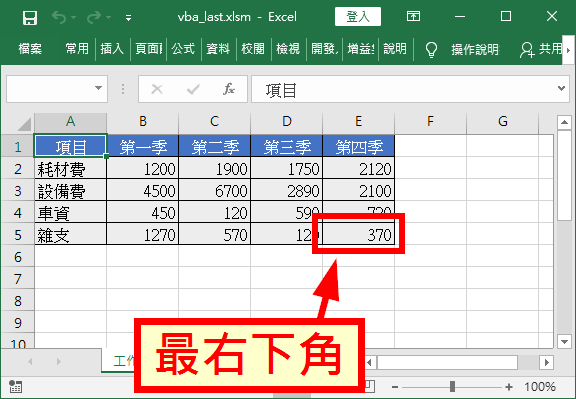Open the 說明 ribbon tab
Viewport: 576px width, 399px height.
(395, 48)
